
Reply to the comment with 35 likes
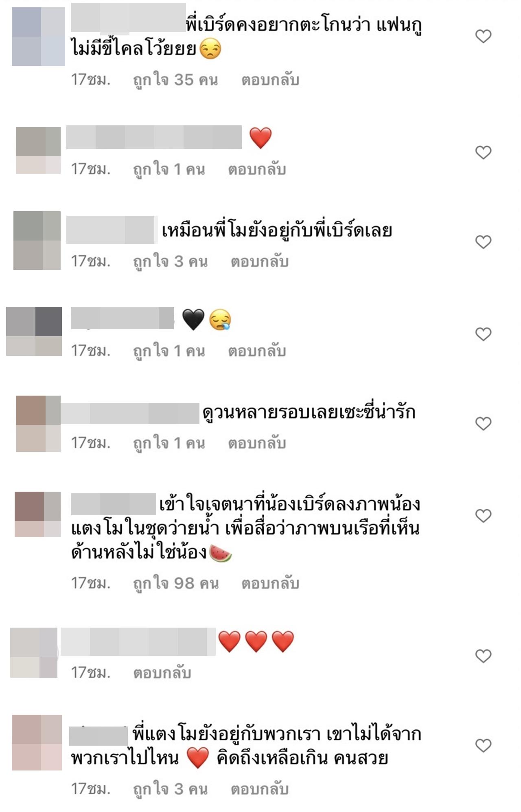point(270,80)
